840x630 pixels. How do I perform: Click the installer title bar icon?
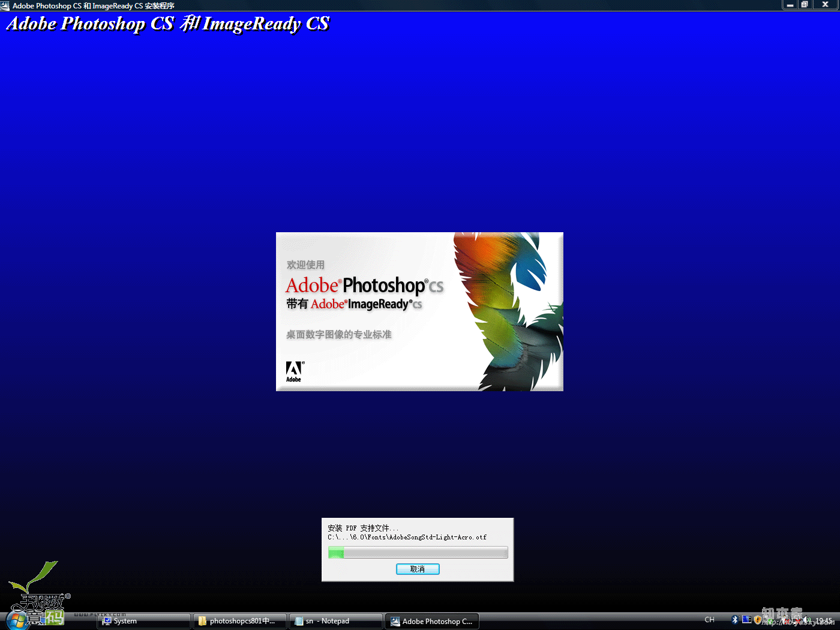coord(5,5)
